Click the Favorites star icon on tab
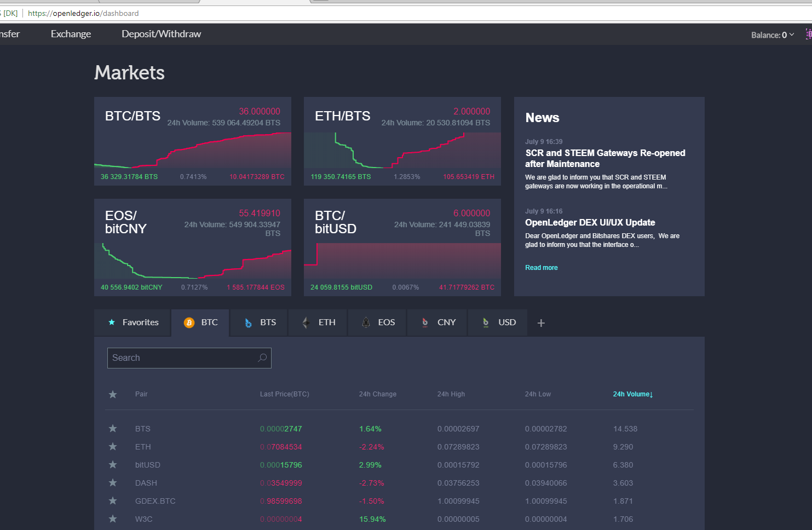The width and height of the screenshot is (812, 530). click(x=112, y=322)
